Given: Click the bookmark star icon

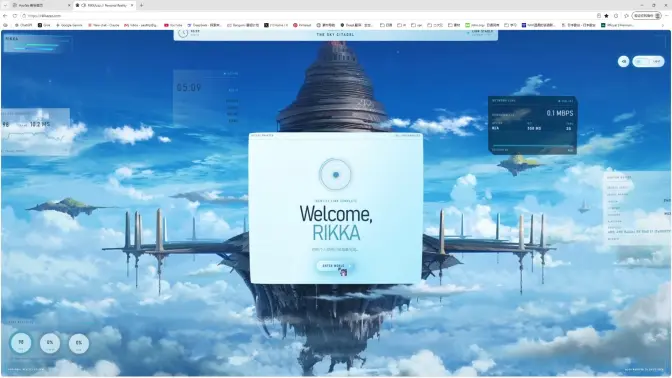Looking at the screenshot, I should pos(606,16).
